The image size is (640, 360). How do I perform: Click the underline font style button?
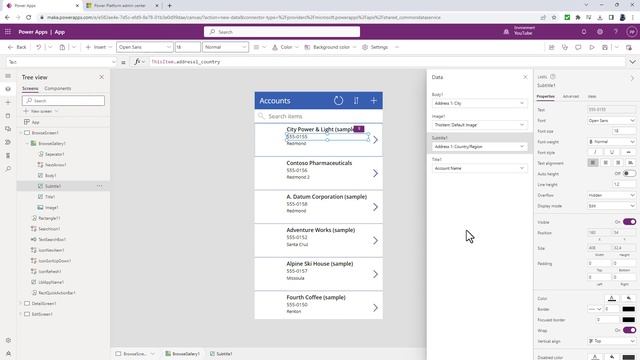(x=611, y=152)
